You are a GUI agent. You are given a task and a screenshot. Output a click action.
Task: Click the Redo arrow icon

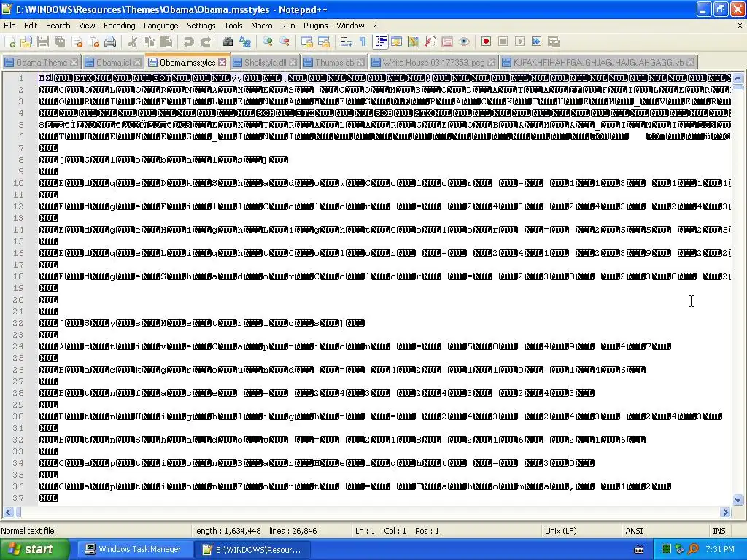click(x=205, y=42)
